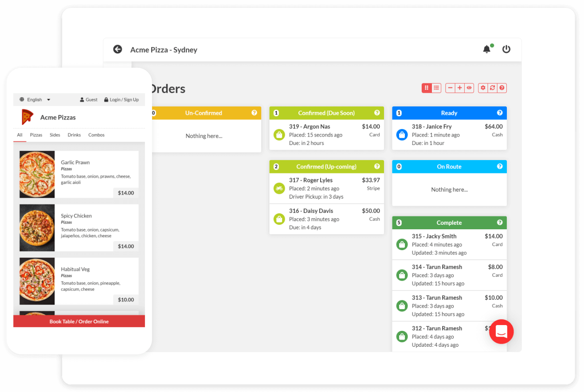Click the back arrow beside Acme Pizza - Sydney
The height and width of the screenshot is (392, 584).
[118, 49]
